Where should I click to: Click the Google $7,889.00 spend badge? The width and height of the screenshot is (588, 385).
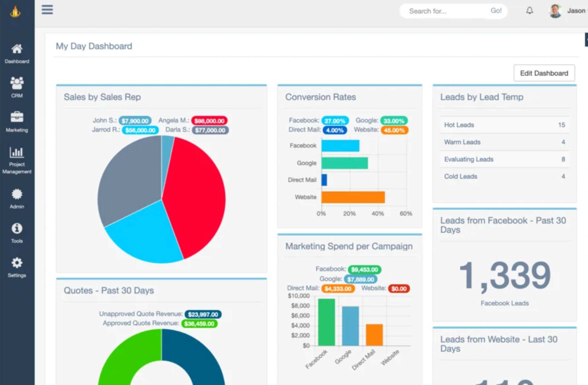click(360, 279)
